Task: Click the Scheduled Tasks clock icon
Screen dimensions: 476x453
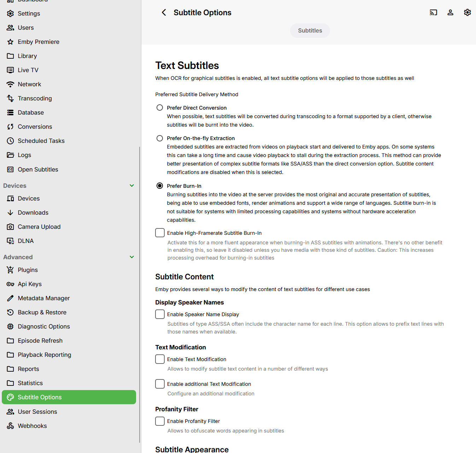Action: pos(11,141)
